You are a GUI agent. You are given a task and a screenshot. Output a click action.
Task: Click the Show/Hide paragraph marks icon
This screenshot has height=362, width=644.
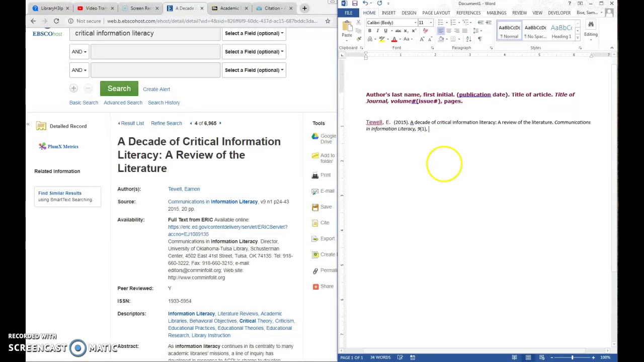(479, 39)
